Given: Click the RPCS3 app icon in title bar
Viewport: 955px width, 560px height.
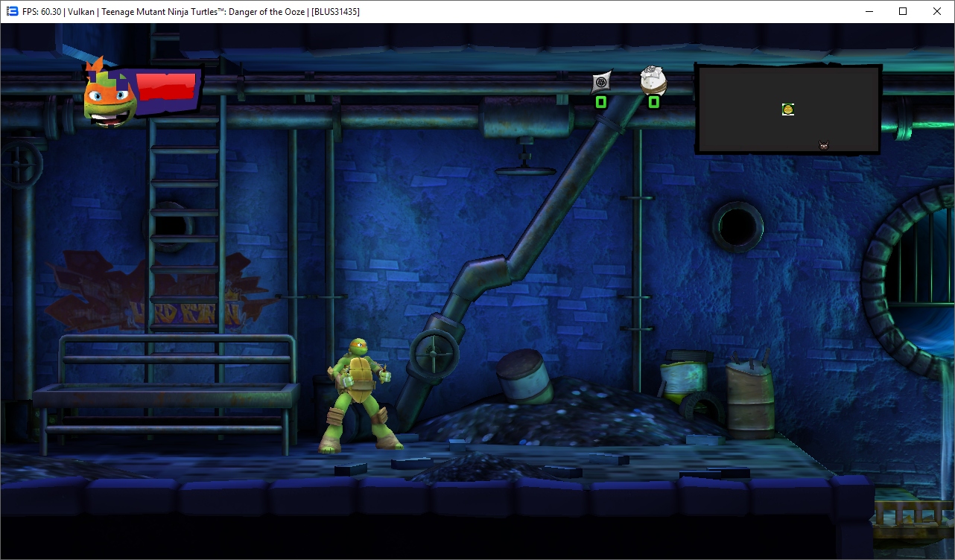Looking at the screenshot, I should tap(12, 11).
